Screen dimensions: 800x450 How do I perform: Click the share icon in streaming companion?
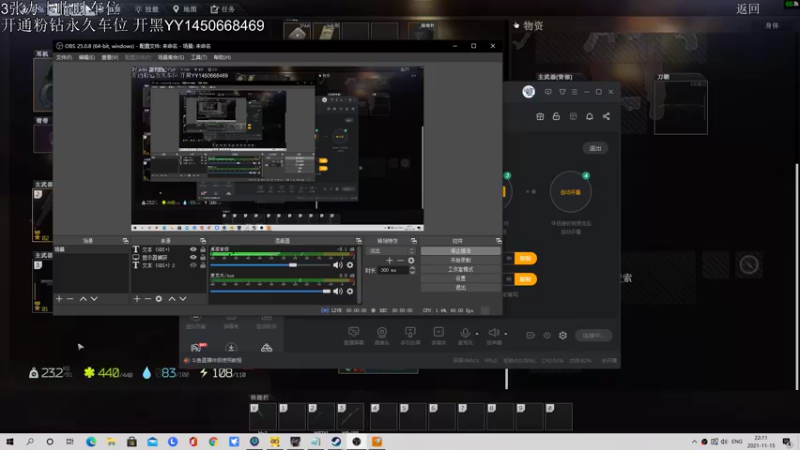(x=606, y=116)
